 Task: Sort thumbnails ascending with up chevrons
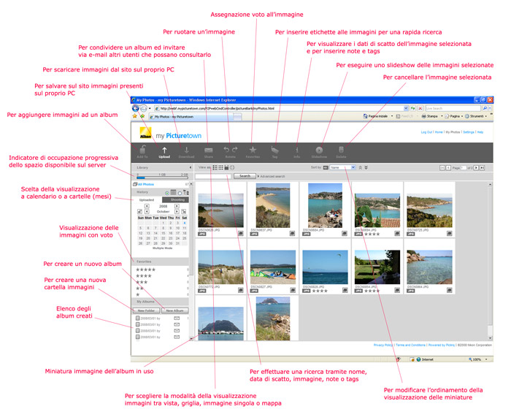361,167
